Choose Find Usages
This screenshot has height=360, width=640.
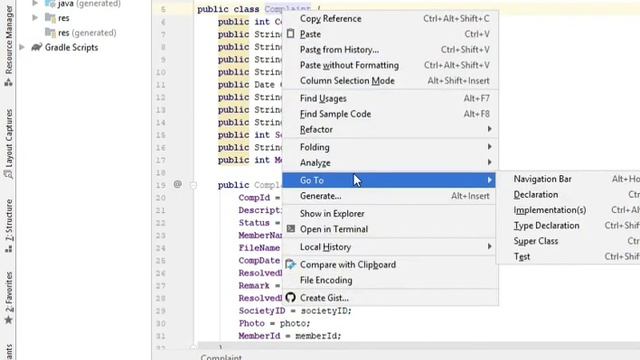390,98
